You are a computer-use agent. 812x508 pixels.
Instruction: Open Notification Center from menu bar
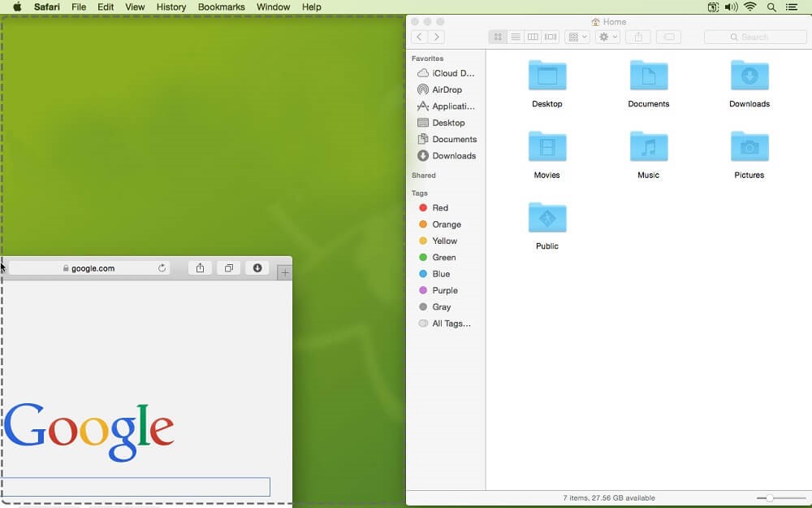(x=791, y=7)
